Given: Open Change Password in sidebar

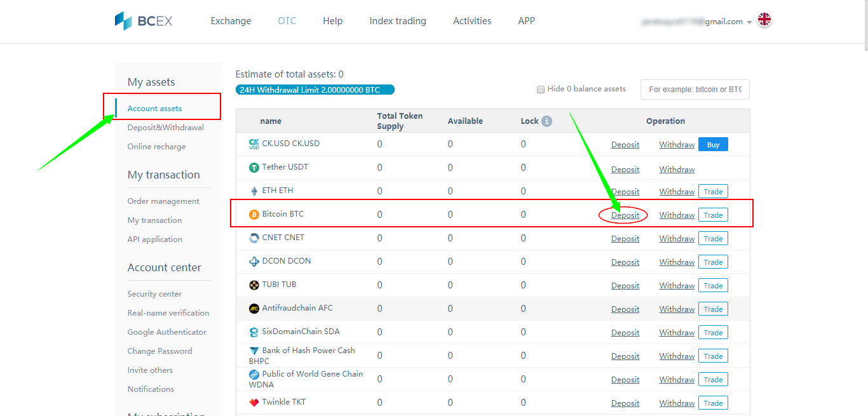Looking at the screenshot, I should [x=159, y=351].
